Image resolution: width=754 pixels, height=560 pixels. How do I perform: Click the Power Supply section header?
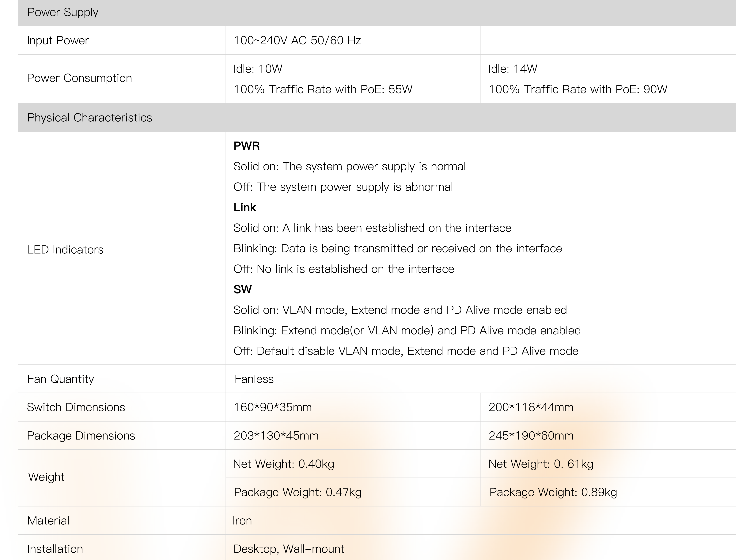click(63, 13)
